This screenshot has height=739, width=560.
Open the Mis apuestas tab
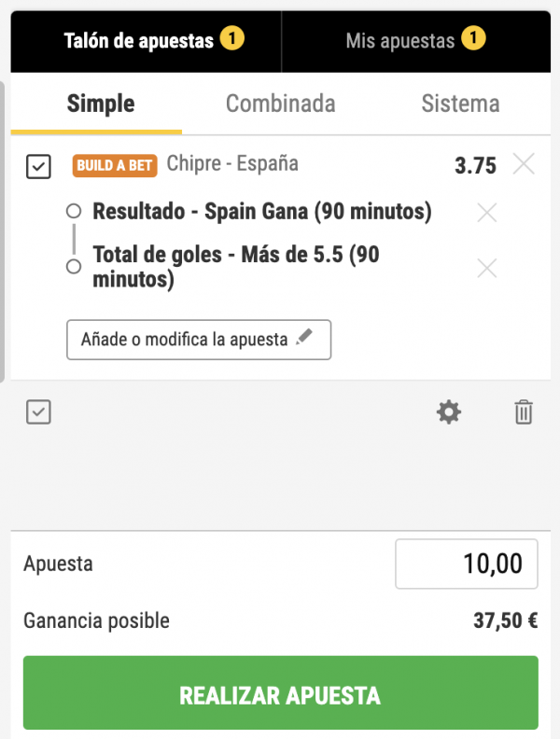click(x=400, y=41)
